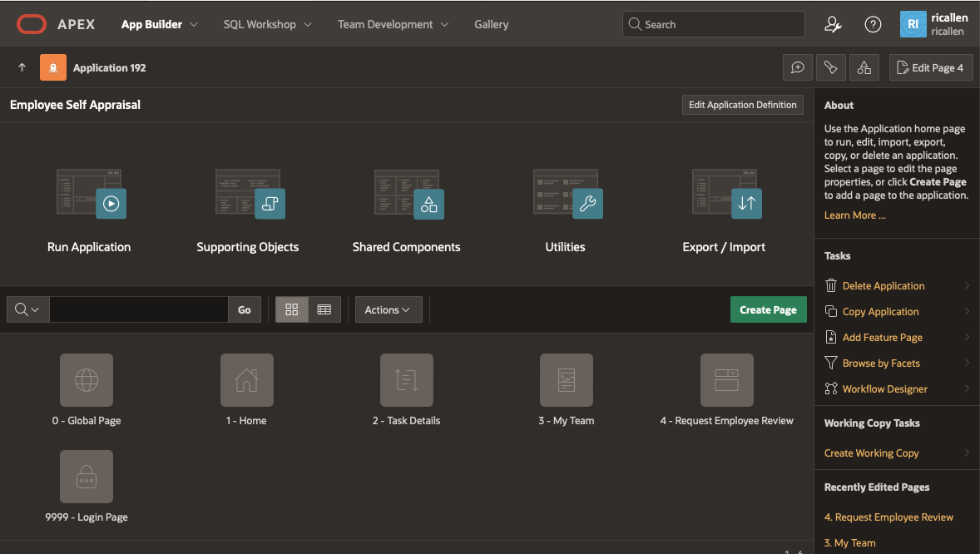
Task: Click the Feedback speech bubble icon
Action: click(x=797, y=67)
